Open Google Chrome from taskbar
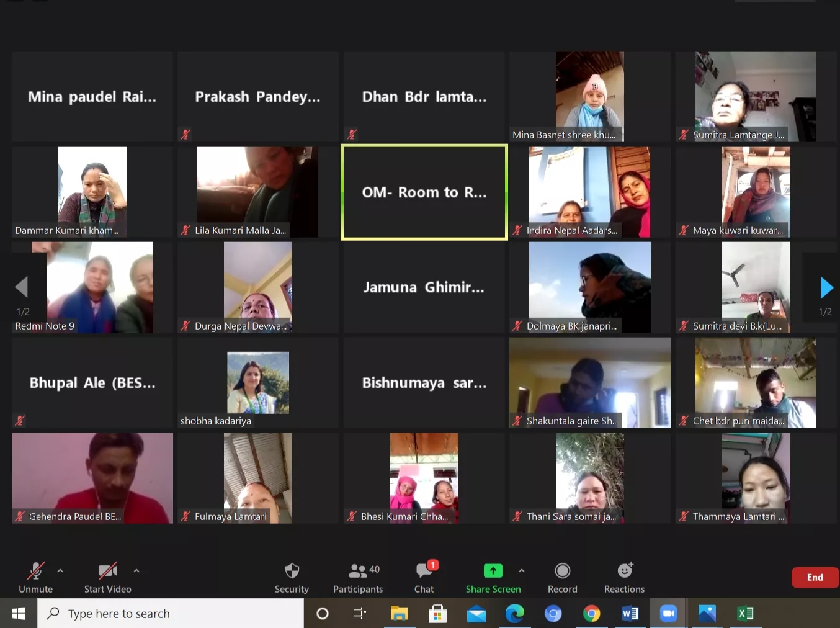The height and width of the screenshot is (628, 840). (591, 613)
